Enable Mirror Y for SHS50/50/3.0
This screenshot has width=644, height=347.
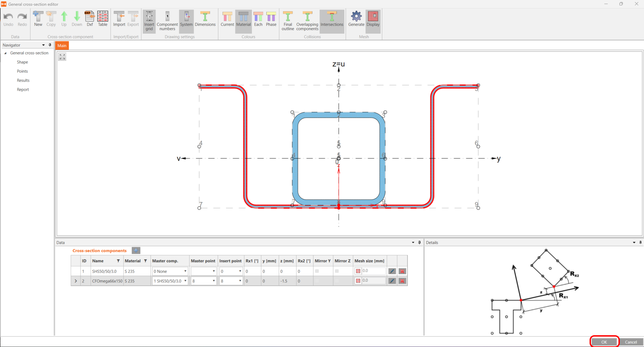pos(317,271)
